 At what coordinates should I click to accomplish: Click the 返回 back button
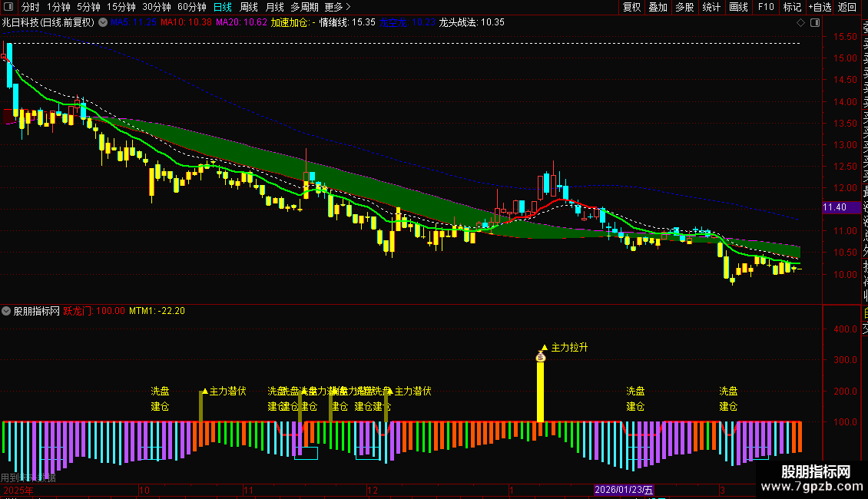[847, 7]
